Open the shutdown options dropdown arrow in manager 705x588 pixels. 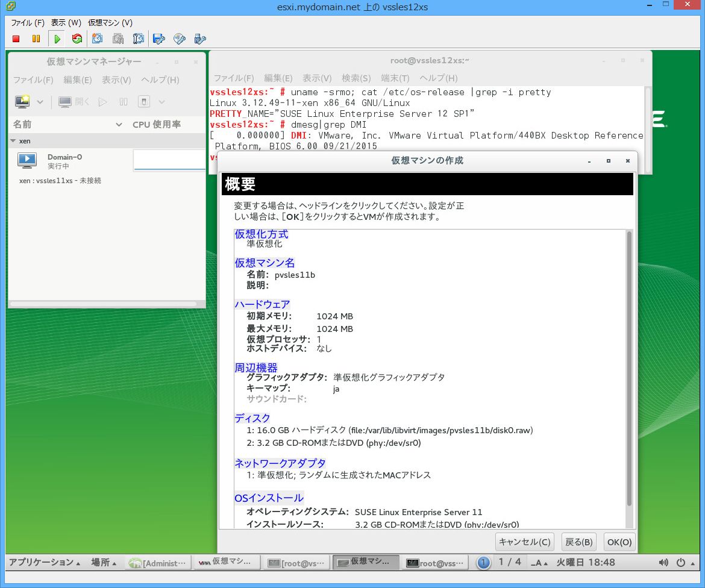[162, 102]
